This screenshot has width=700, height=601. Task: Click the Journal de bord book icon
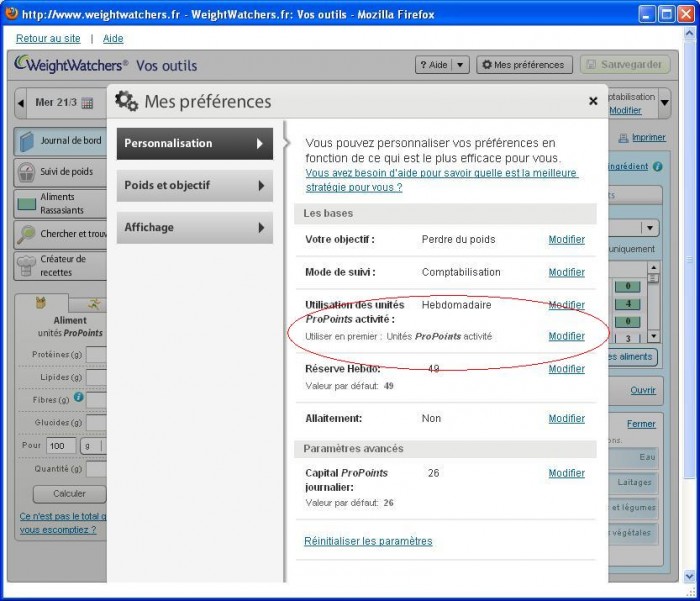click(26, 142)
